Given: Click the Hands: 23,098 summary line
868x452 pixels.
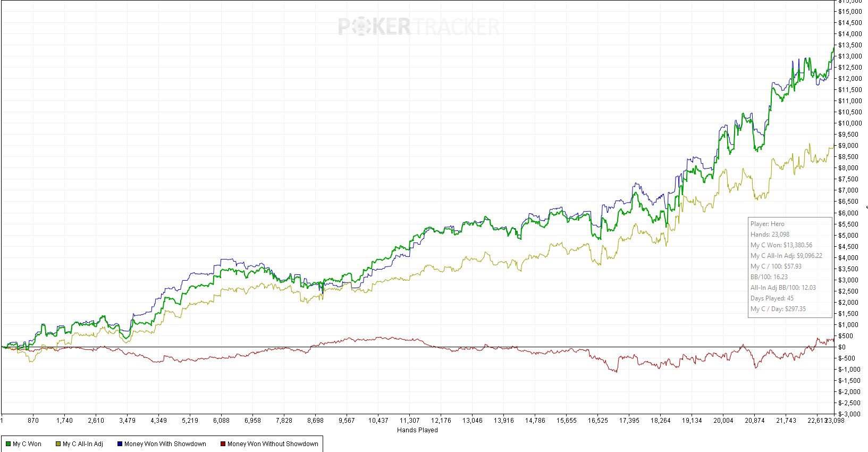Looking at the screenshot, I should [770, 235].
